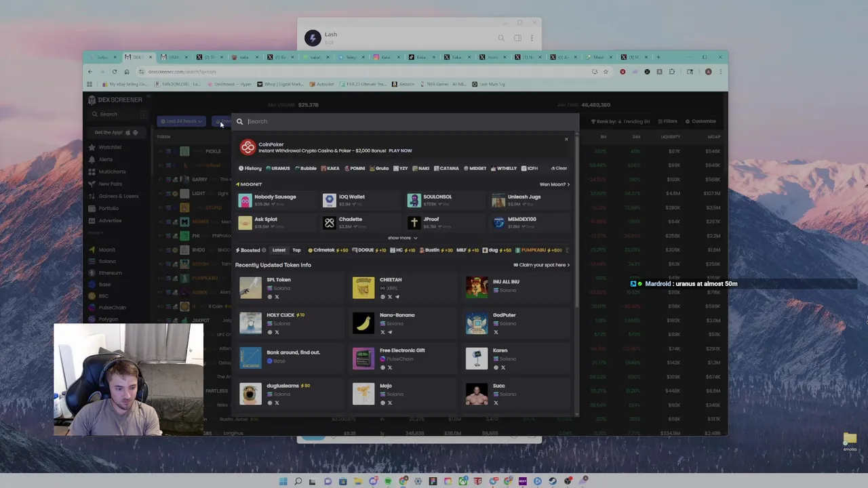Open boosted token PUMPKABU

pyautogui.click(x=539, y=250)
